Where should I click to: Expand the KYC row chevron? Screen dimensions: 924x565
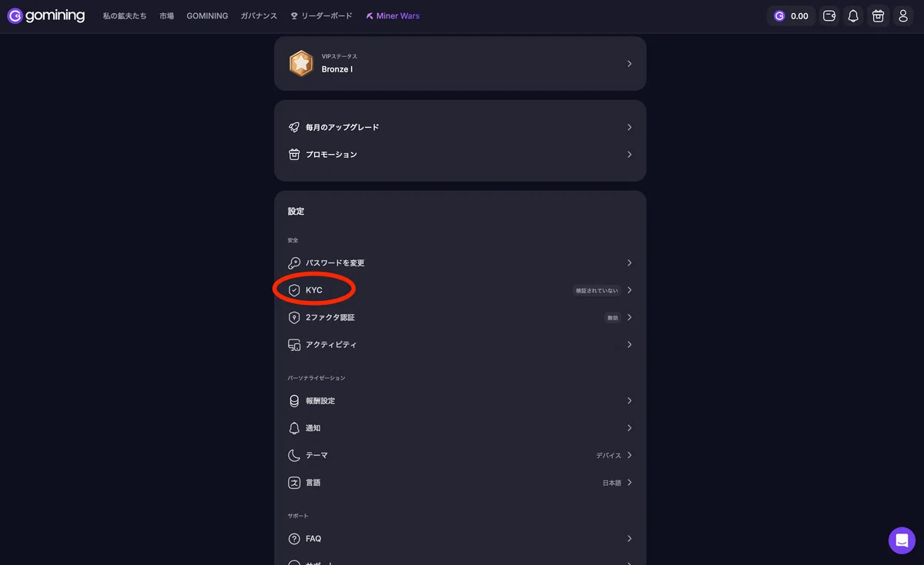(x=629, y=290)
